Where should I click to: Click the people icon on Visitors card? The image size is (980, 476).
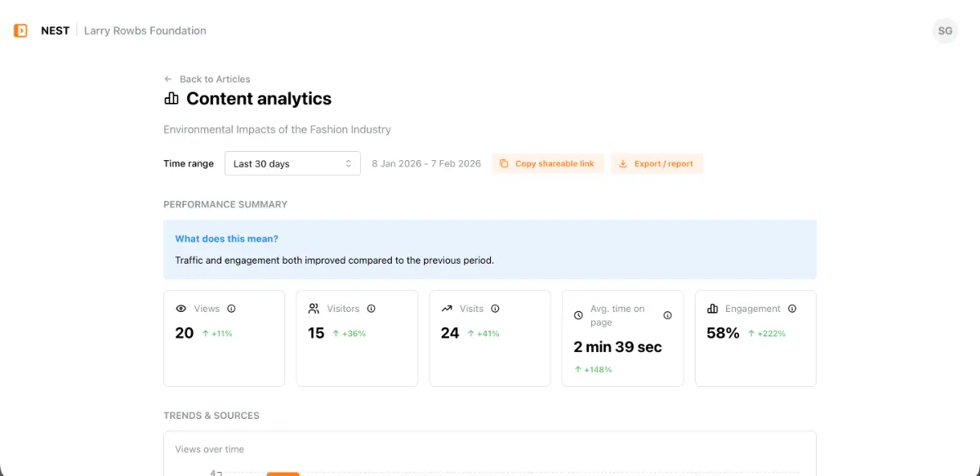pyautogui.click(x=314, y=309)
